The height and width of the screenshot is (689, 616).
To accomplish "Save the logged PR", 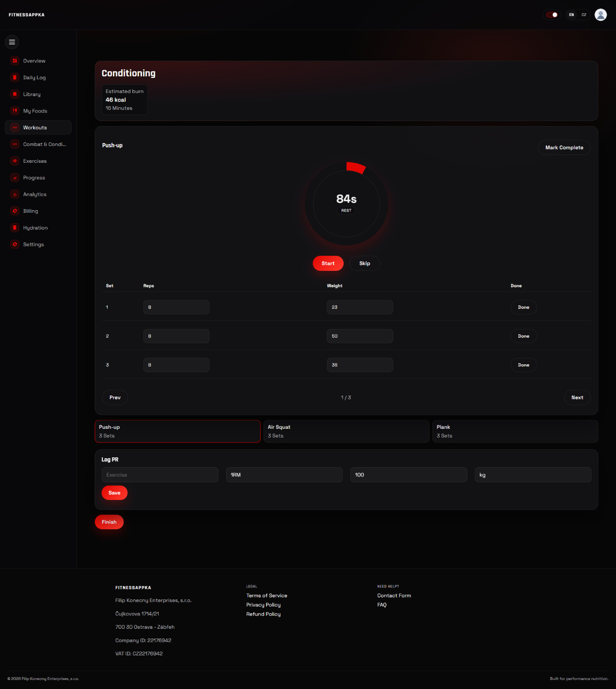I will (115, 493).
